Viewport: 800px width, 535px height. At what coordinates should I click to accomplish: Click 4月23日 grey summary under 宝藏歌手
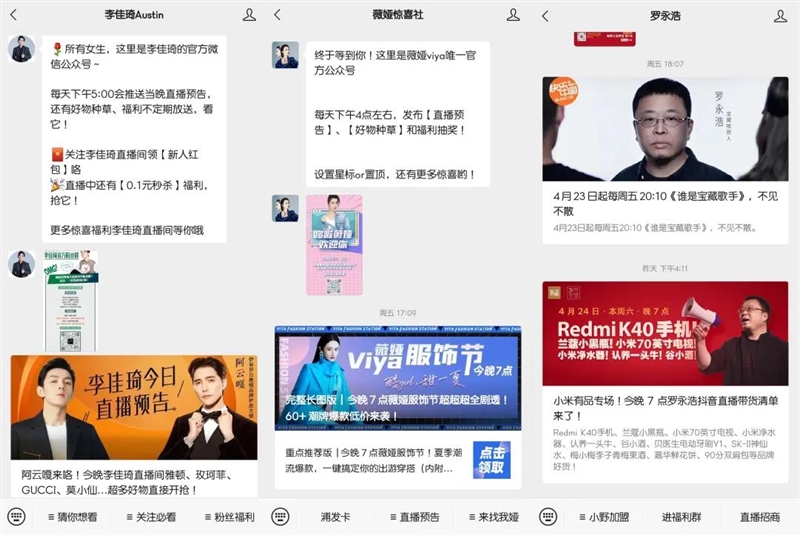(x=655, y=228)
